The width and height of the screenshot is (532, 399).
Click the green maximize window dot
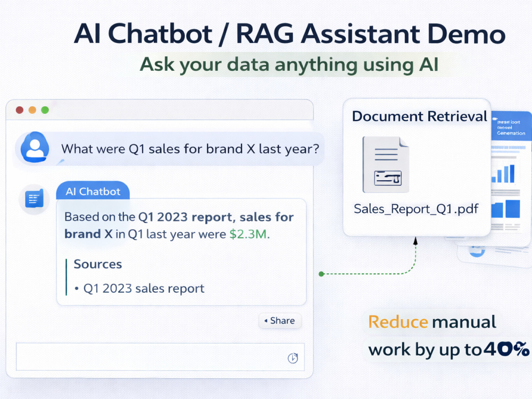tap(45, 110)
